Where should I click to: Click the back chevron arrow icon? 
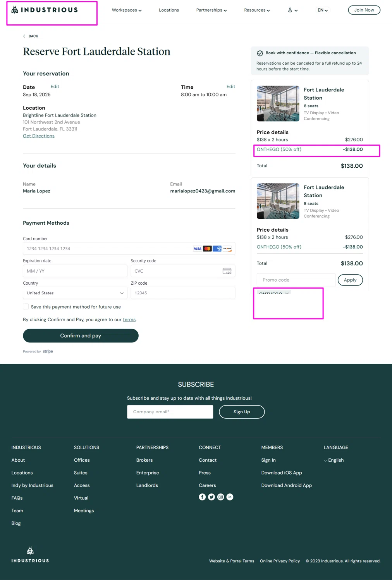[x=24, y=36]
